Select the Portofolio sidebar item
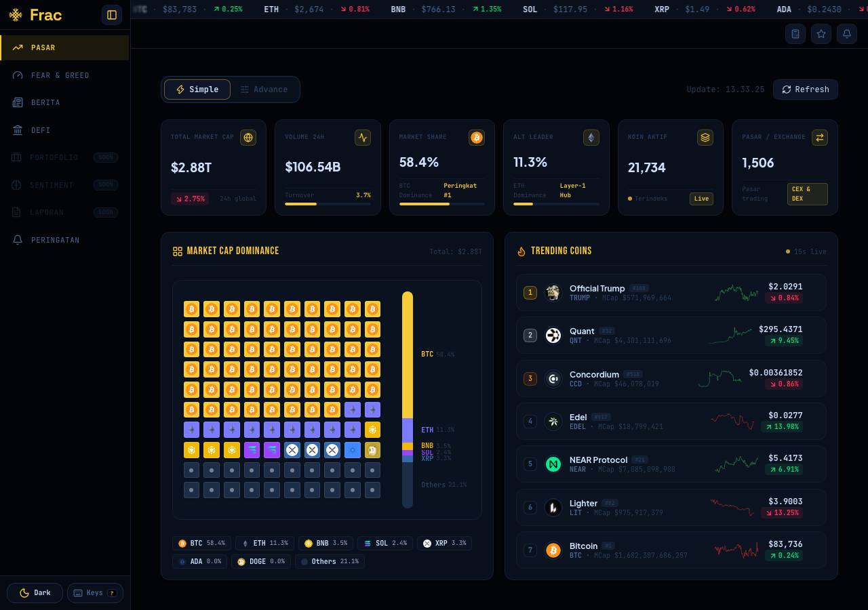868x610 pixels. (64, 157)
